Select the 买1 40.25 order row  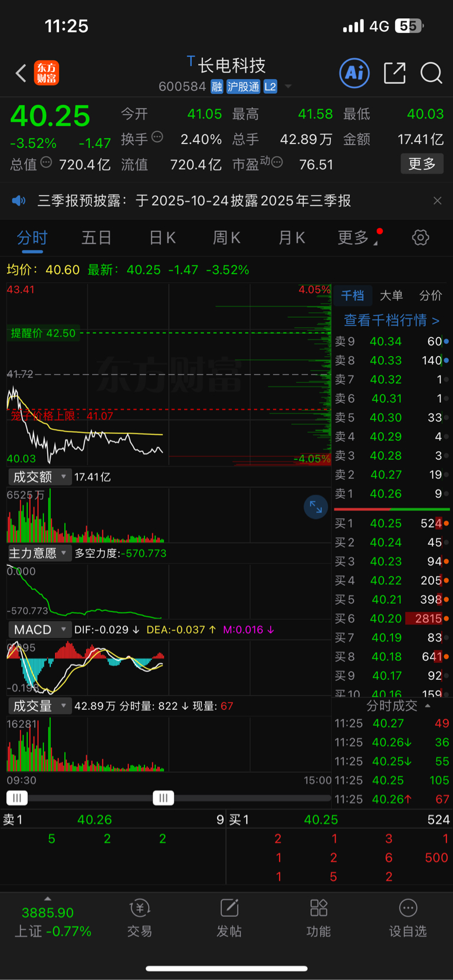pyautogui.click(x=392, y=523)
